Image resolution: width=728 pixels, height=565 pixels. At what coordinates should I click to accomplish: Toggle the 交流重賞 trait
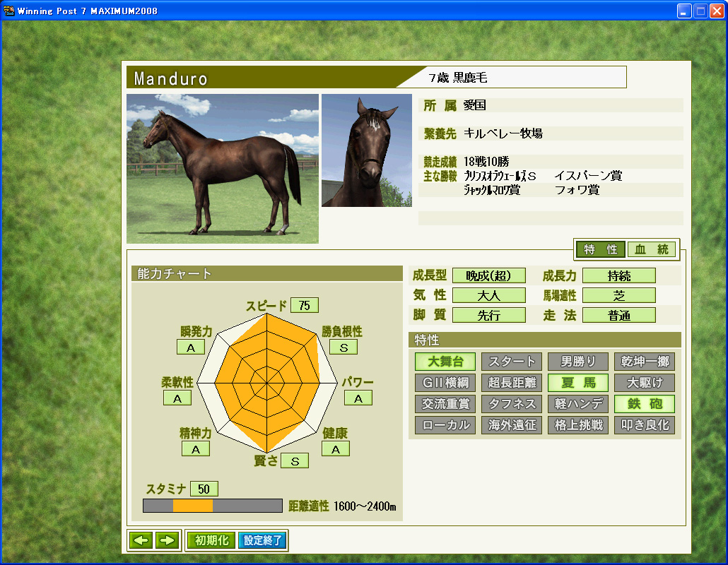pyautogui.click(x=445, y=404)
